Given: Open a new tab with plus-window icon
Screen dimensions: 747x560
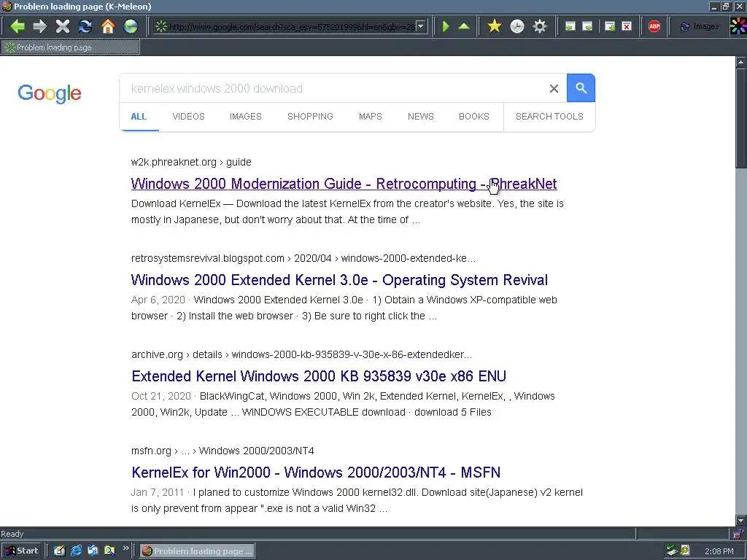Looking at the screenshot, I should click(x=610, y=26).
